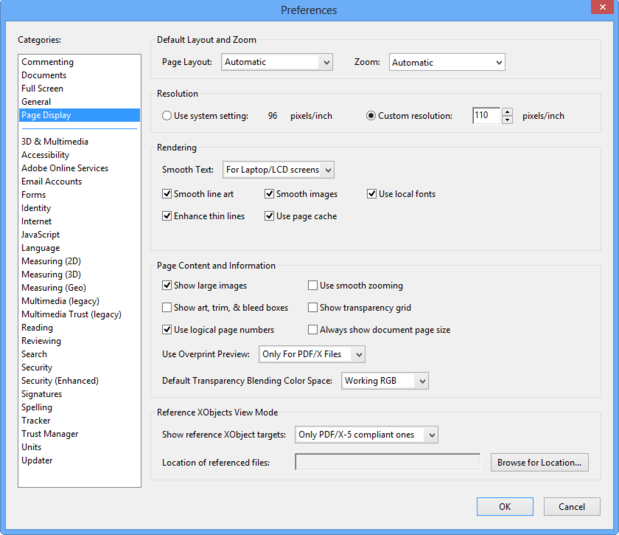Click the Browse for Location button
Screen dimensions: 619x535
539,463
